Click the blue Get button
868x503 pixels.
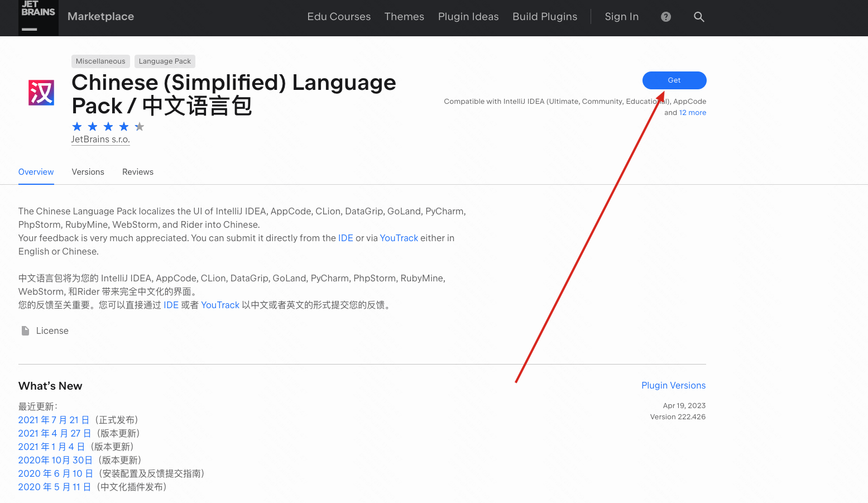[x=674, y=80]
